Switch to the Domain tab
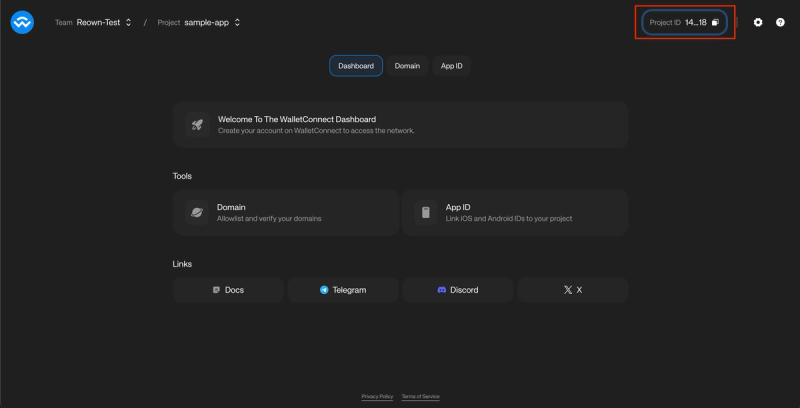The image size is (800, 408). tap(407, 66)
